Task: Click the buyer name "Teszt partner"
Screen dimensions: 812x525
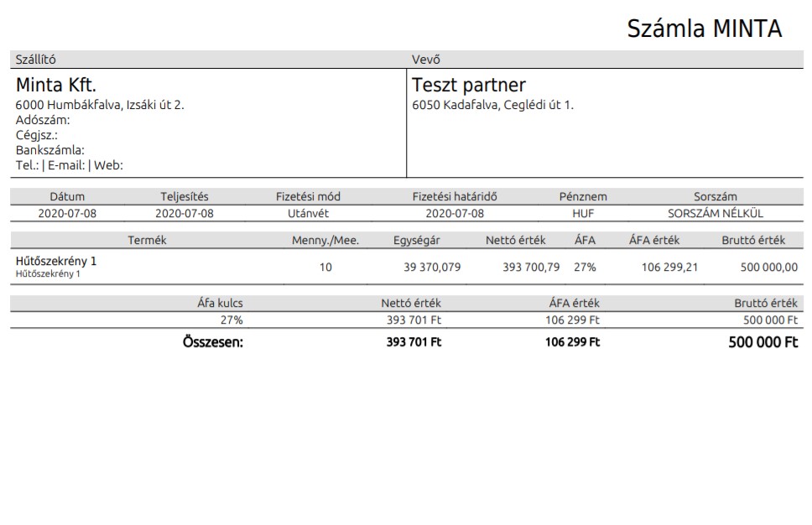Action: tap(468, 85)
